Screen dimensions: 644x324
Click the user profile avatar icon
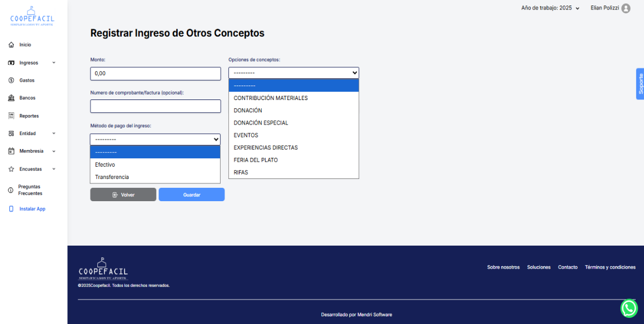click(626, 8)
